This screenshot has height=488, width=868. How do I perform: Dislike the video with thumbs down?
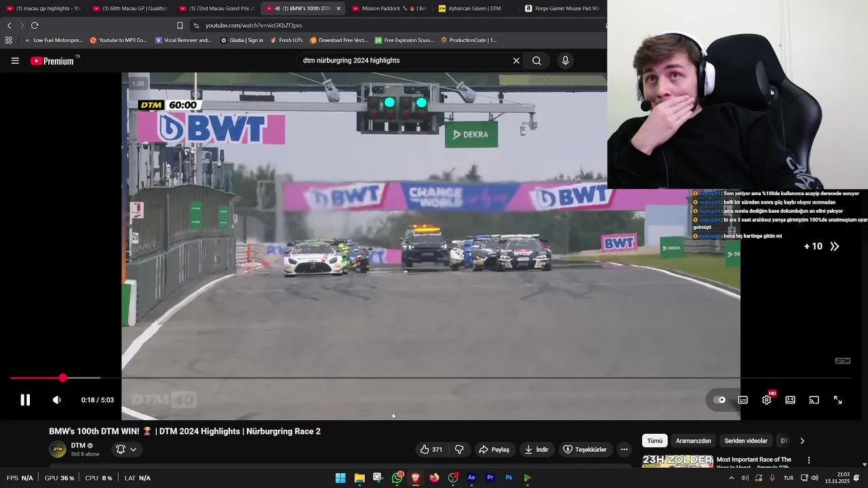459,449
